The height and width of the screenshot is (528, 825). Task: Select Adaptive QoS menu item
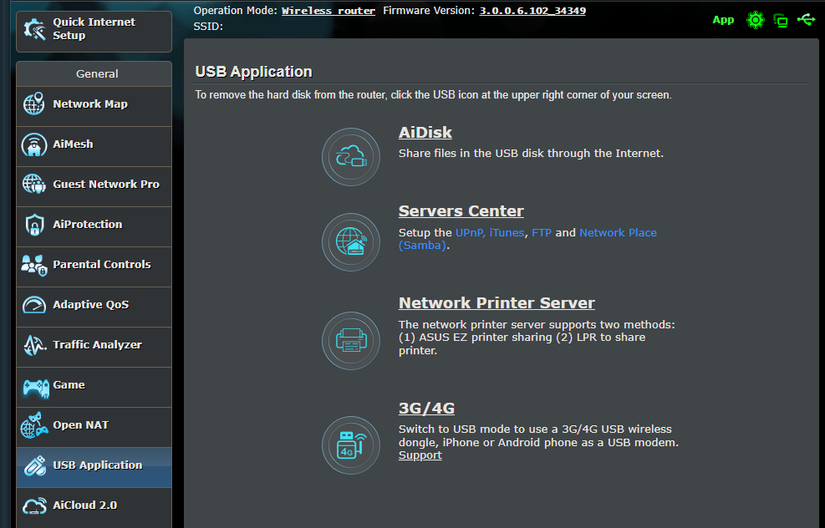coord(90,305)
